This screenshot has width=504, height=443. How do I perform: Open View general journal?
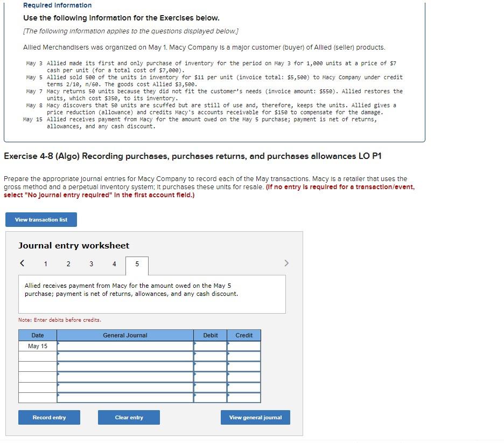click(256, 417)
